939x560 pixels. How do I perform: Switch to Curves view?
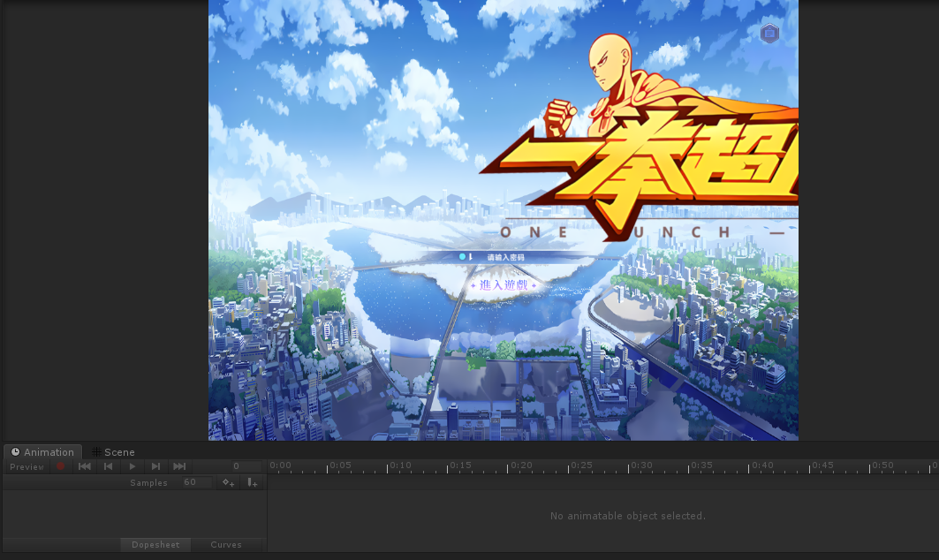click(226, 545)
